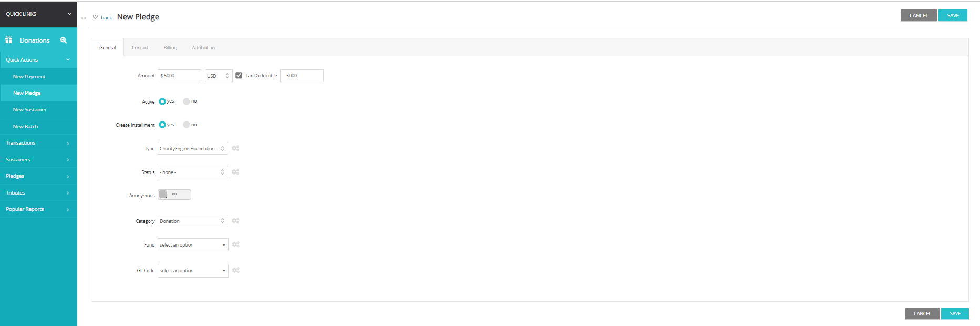980x326 pixels.
Task: Click the gears icon next to Category
Action: [235, 221]
